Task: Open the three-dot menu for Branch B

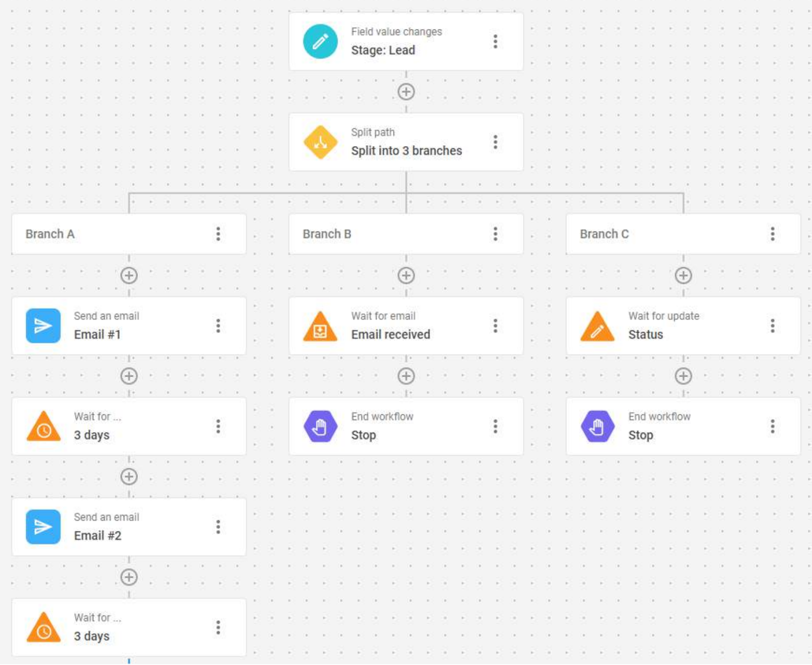Action: coord(495,234)
